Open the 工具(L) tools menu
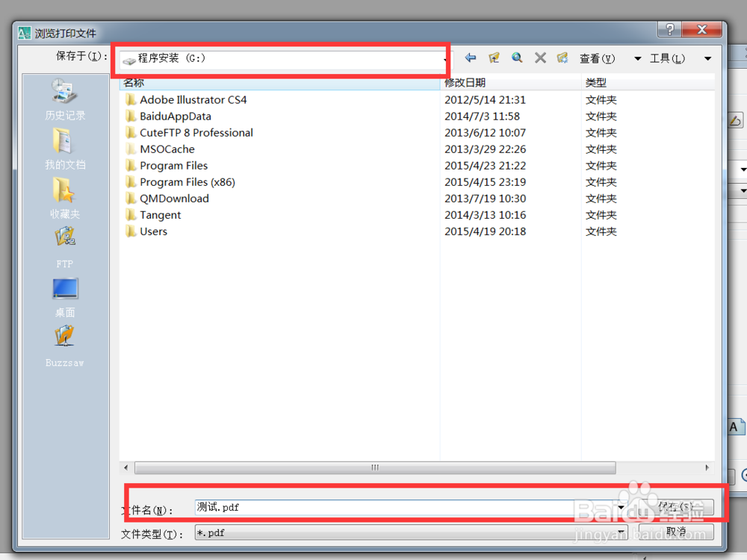 click(667, 58)
